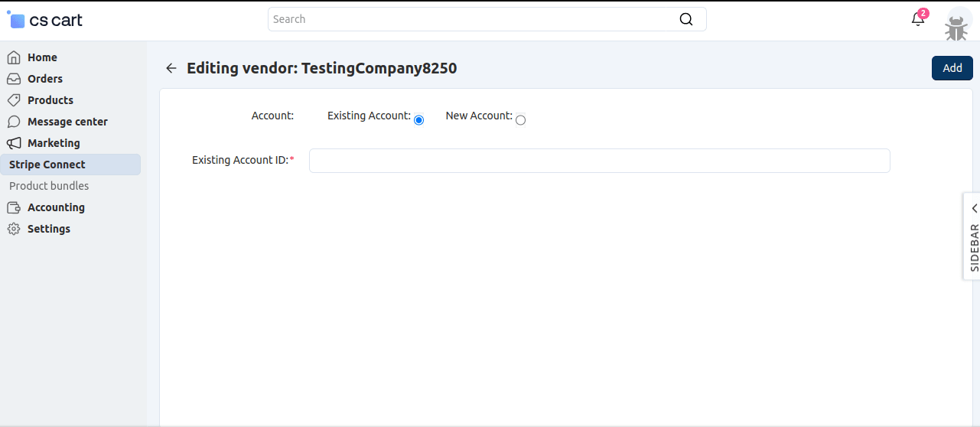This screenshot has width=980, height=427.
Task: Select the Existing Account radio button
Action: point(418,120)
